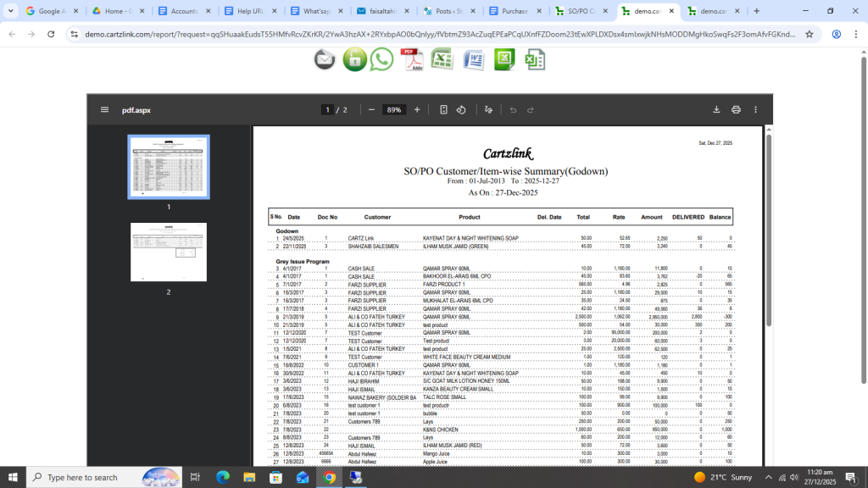Export report using Adobe PDF icon
The width and height of the screenshot is (868, 488).
tap(412, 59)
